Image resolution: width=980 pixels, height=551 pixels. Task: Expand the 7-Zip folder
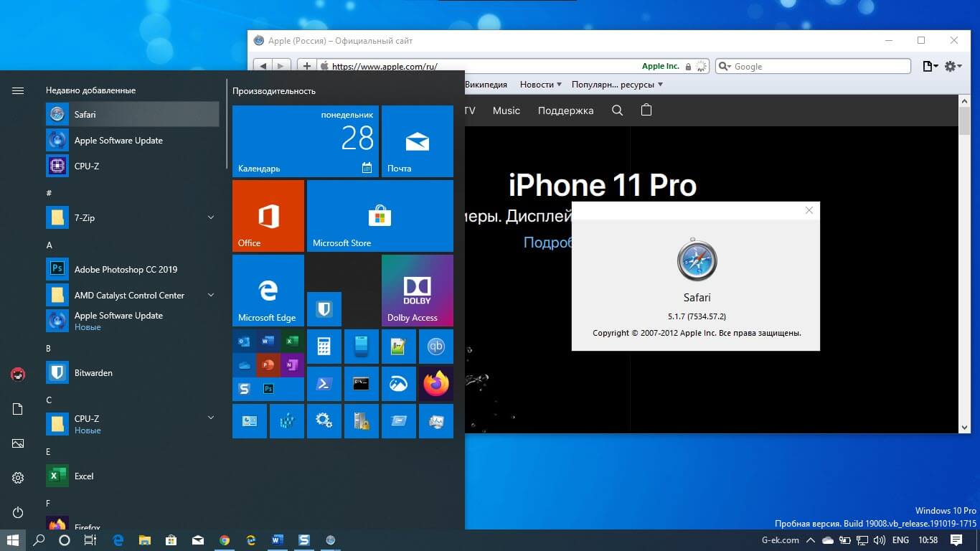point(211,218)
